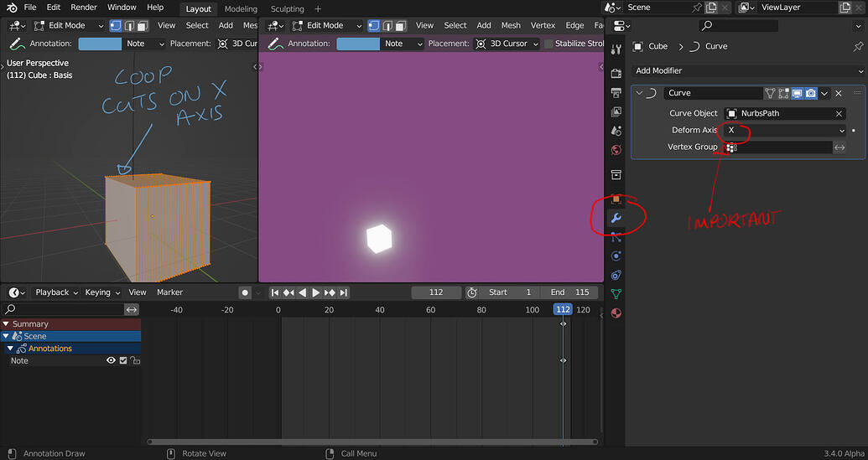868x460 pixels.
Task: Select Edge select mode in left viewport
Action: point(129,25)
